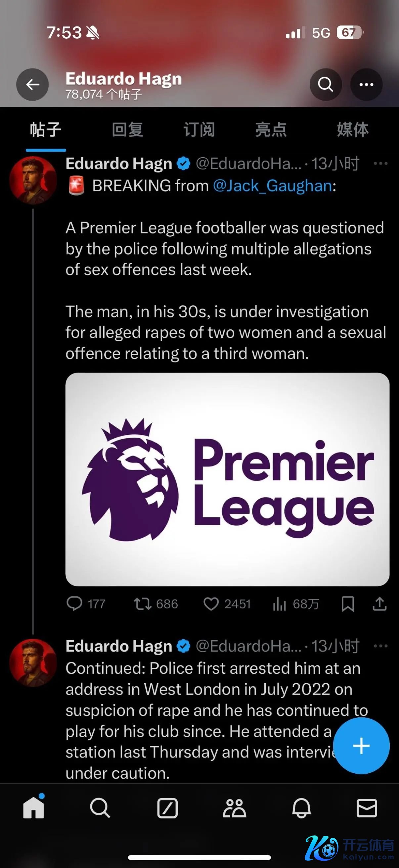Open first post's three-dot menu

(x=380, y=164)
